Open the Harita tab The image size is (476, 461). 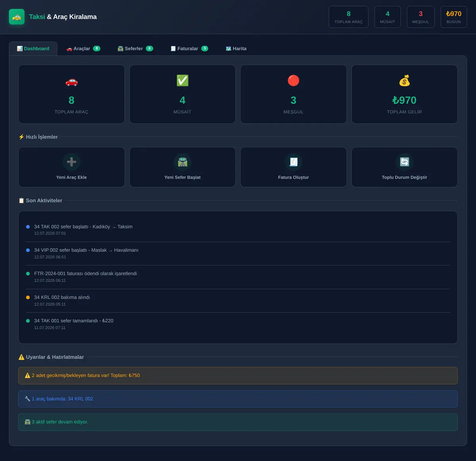(236, 49)
